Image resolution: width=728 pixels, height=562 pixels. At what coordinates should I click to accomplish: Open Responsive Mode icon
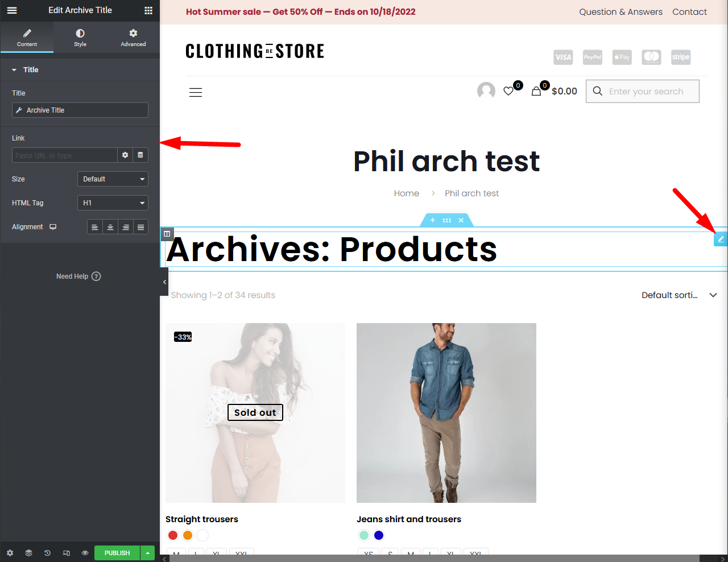(x=67, y=553)
